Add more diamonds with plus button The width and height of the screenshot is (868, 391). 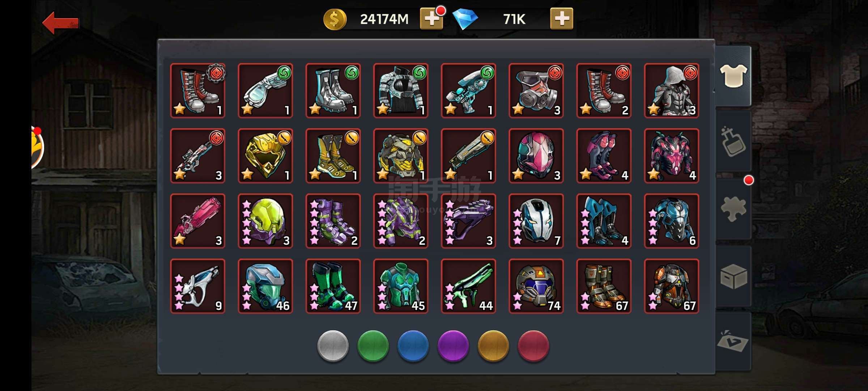tap(561, 18)
